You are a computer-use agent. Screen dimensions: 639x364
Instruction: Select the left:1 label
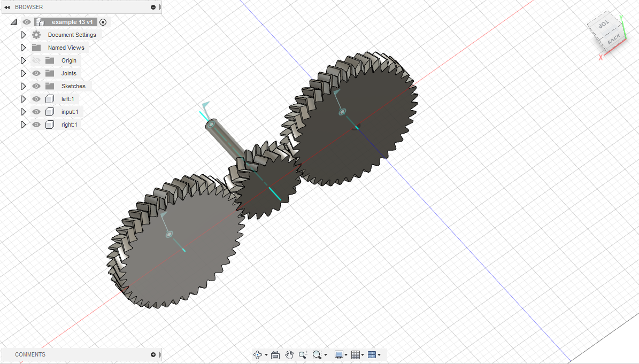click(x=68, y=99)
